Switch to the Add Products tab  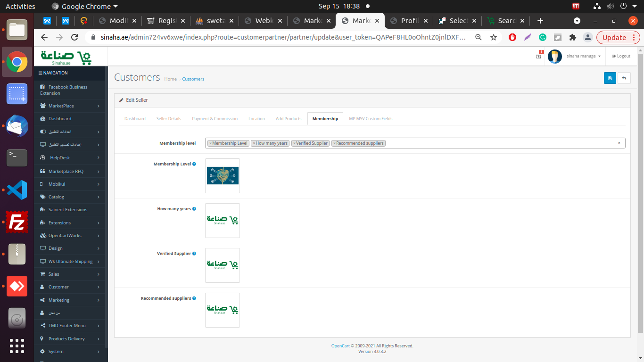(x=289, y=119)
